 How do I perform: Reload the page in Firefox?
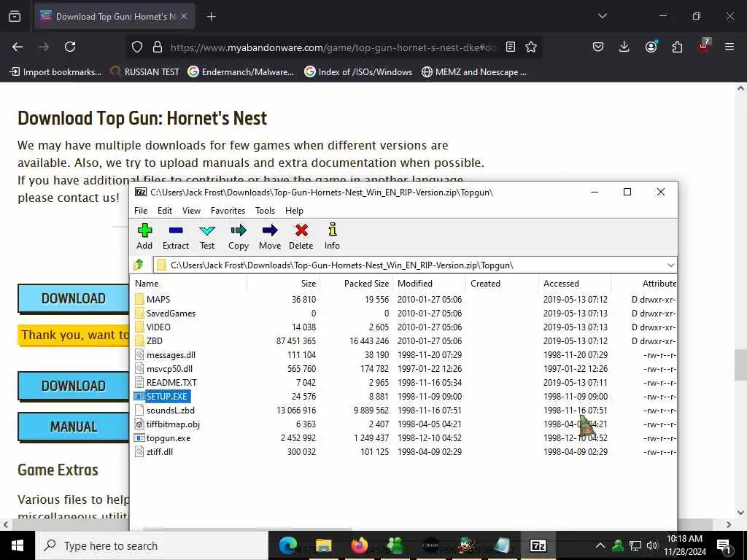click(x=70, y=47)
